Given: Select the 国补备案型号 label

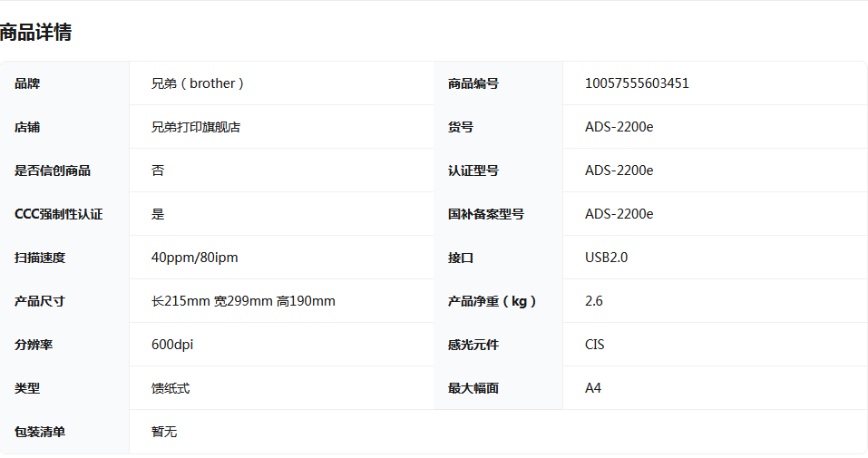Looking at the screenshot, I should click(486, 214).
